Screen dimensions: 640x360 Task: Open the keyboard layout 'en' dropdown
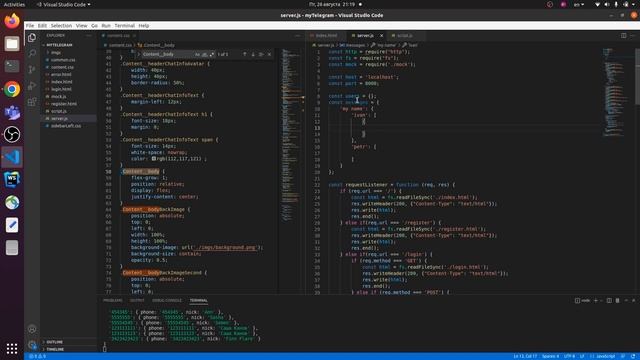579,4
